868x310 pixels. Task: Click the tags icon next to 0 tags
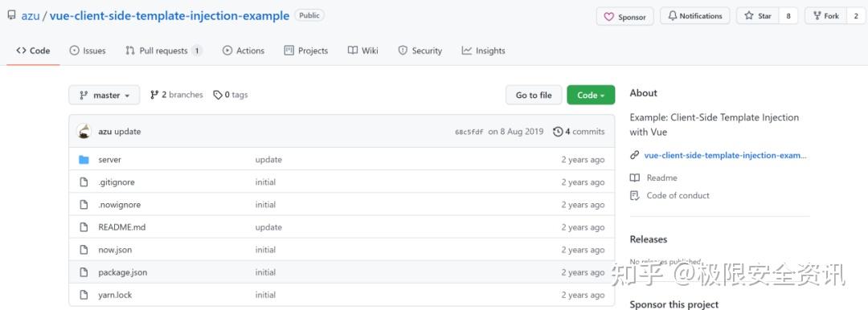tap(218, 96)
